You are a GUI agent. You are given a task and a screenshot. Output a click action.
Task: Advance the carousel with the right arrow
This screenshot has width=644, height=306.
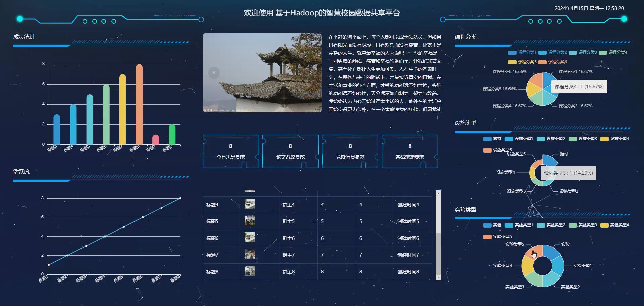(x=311, y=72)
